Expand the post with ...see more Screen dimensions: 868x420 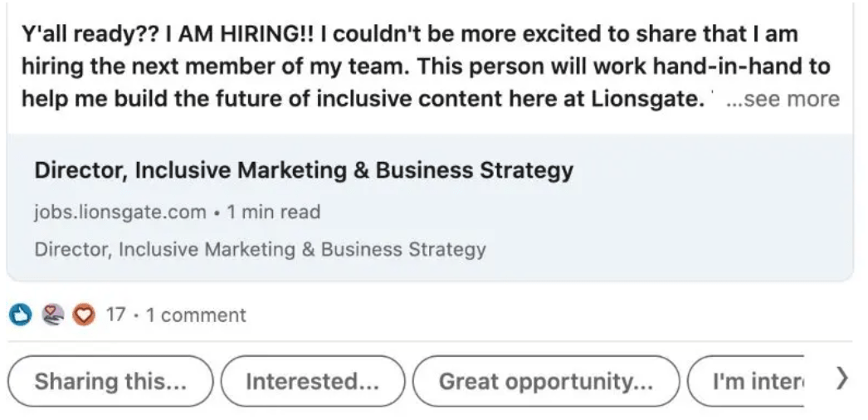coord(783,99)
